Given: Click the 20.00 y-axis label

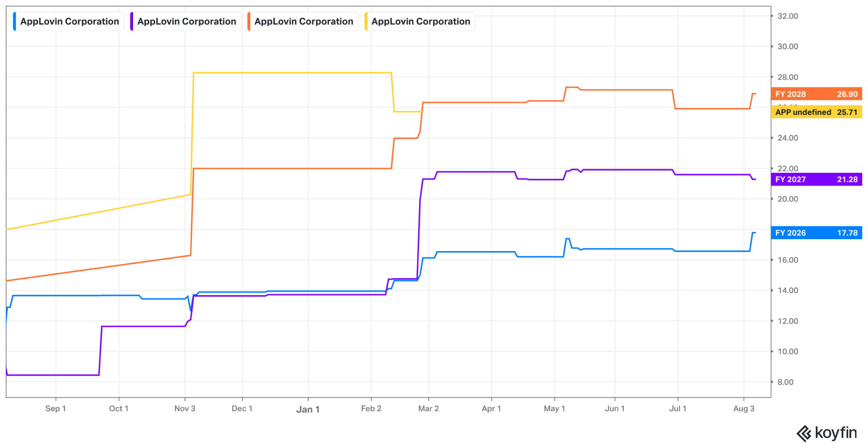Looking at the screenshot, I should (787, 199).
